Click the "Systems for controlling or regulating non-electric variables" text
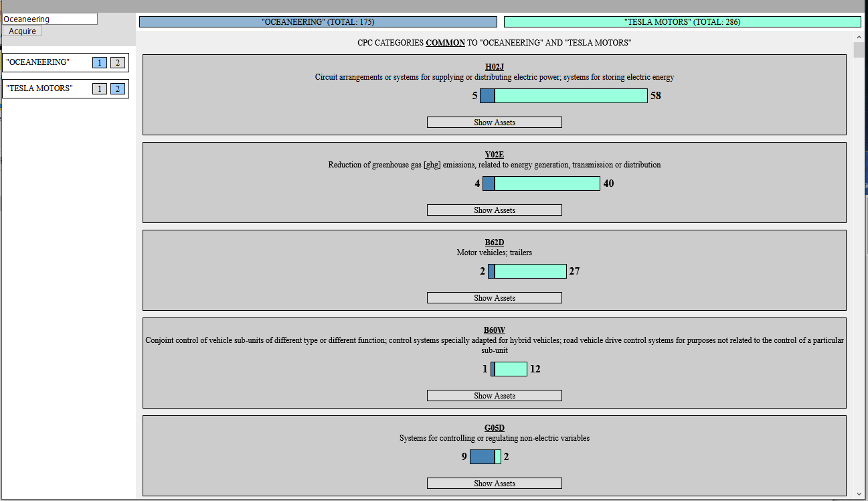This screenshot has height=501, width=868. (x=495, y=438)
